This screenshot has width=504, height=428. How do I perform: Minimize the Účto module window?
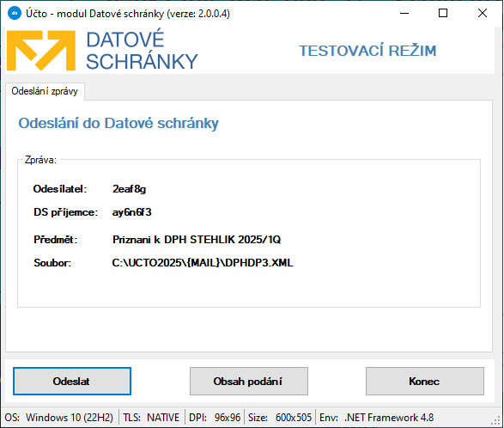click(x=404, y=13)
